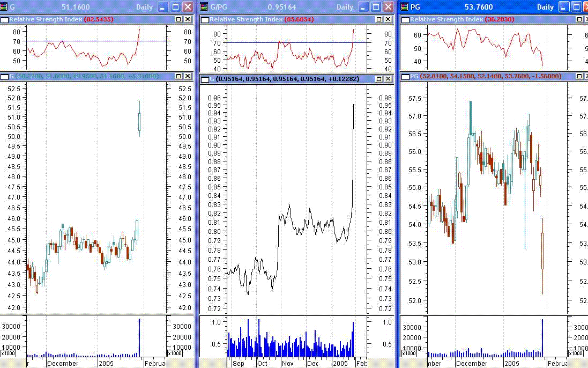This screenshot has width=588, height=368.
Task: Click the pane icon beside G's Relative Strength Index label
Action: click(4, 20)
